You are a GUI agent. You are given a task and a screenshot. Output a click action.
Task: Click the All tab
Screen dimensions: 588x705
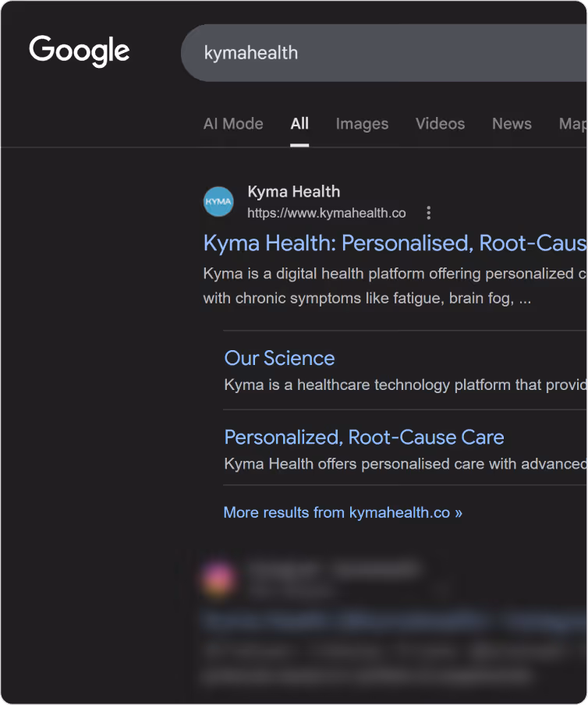point(299,123)
